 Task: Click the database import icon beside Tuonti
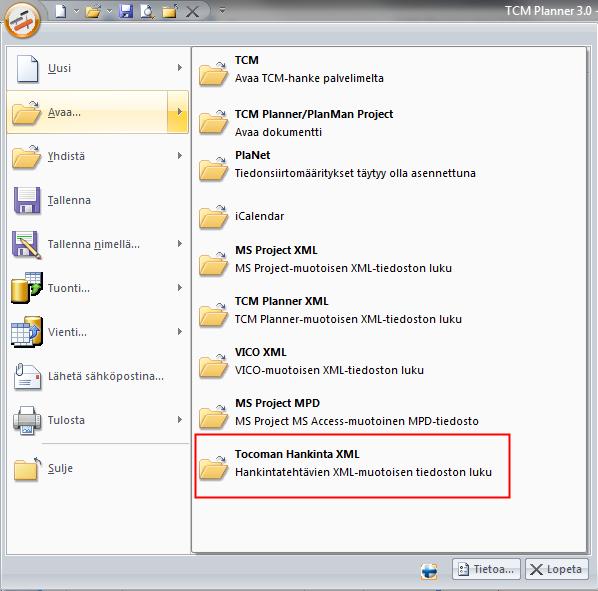(x=27, y=288)
